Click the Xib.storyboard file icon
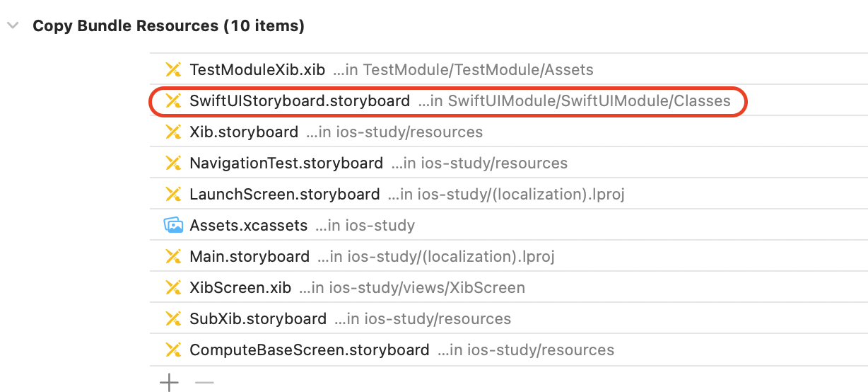The height and width of the screenshot is (392, 868). point(173,132)
